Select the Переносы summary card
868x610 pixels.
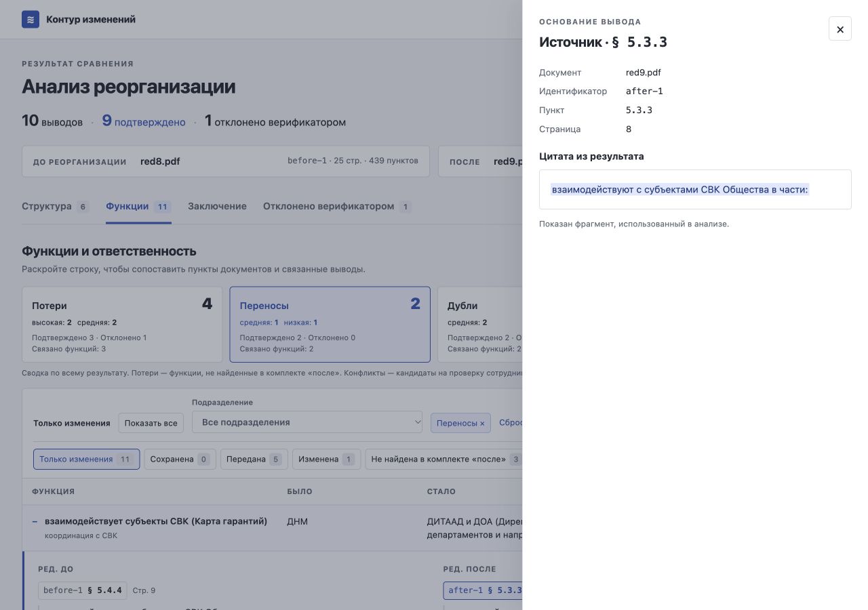[x=330, y=325]
